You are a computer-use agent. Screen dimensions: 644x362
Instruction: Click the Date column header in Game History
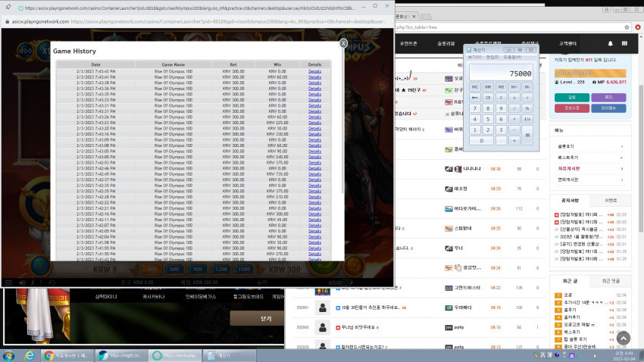click(x=95, y=64)
